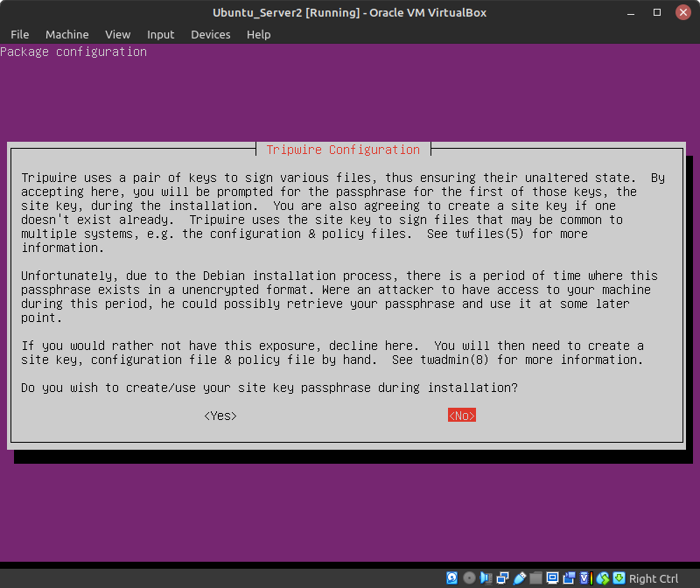Screen dimensions: 700x588
Task: Open the Devices menu
Action: pos(211,34)
